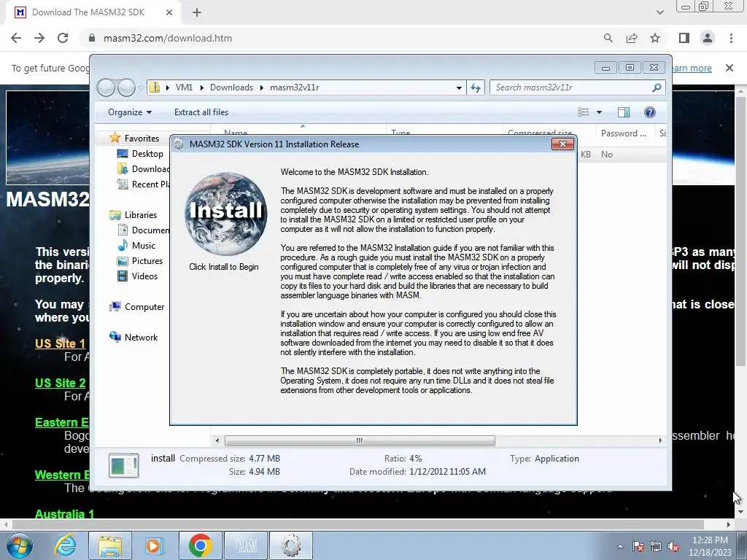Click the volume icon in system tray
Screen dimensions: 747x560
673,547
